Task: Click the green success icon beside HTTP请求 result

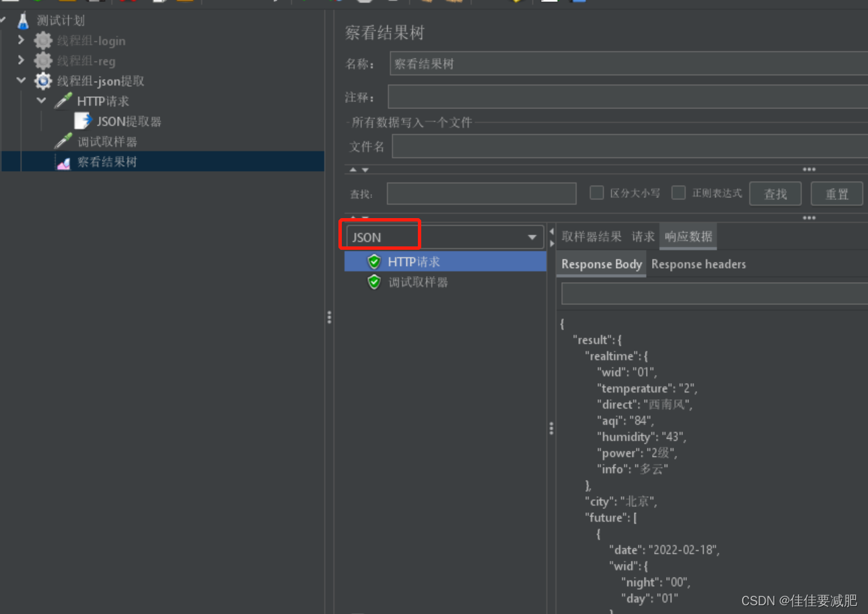Action: click(x=373, y=261)
